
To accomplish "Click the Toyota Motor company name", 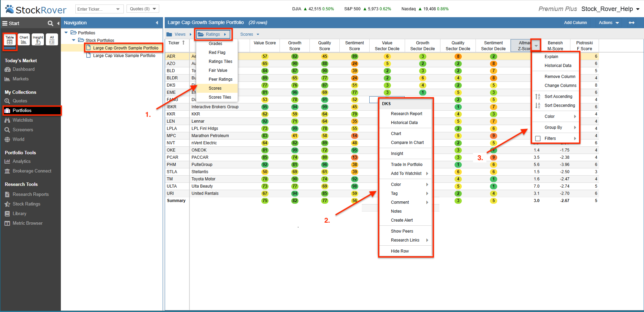I will [x=204, y=179].
